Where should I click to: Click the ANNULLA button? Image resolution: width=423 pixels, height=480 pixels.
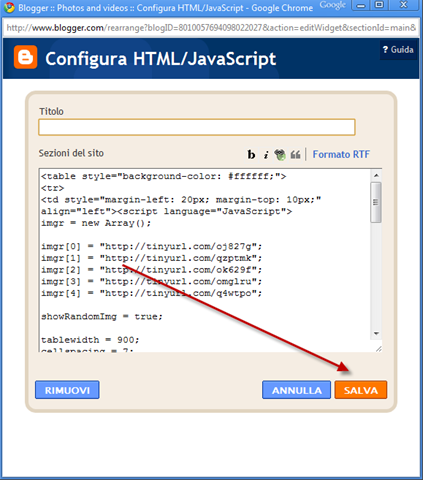[296, 390]
